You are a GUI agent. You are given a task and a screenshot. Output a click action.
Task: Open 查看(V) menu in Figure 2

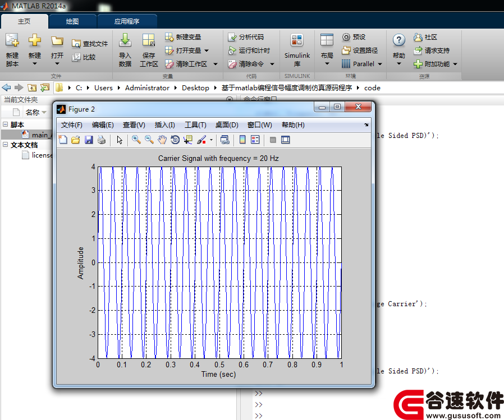click(134, 124)
